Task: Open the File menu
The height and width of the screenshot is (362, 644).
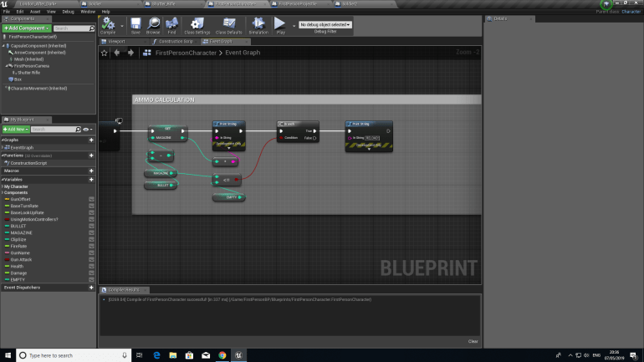Action: point(7,12)
